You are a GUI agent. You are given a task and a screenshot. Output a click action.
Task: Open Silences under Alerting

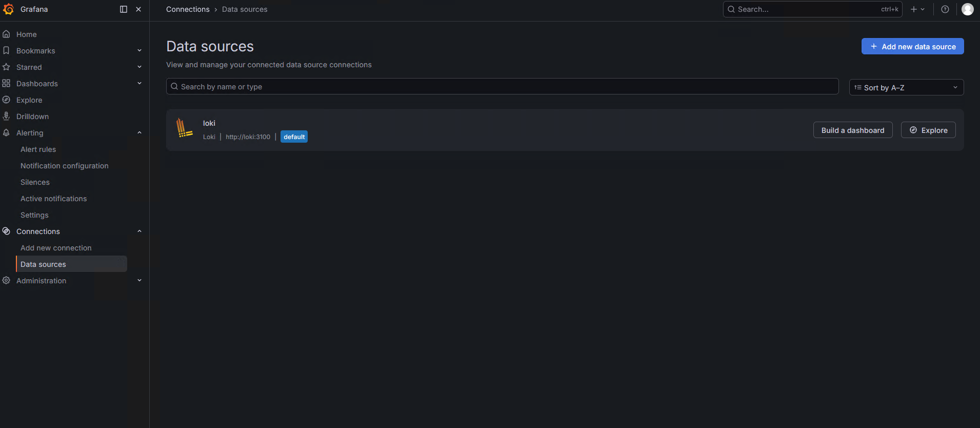(35, 182)
